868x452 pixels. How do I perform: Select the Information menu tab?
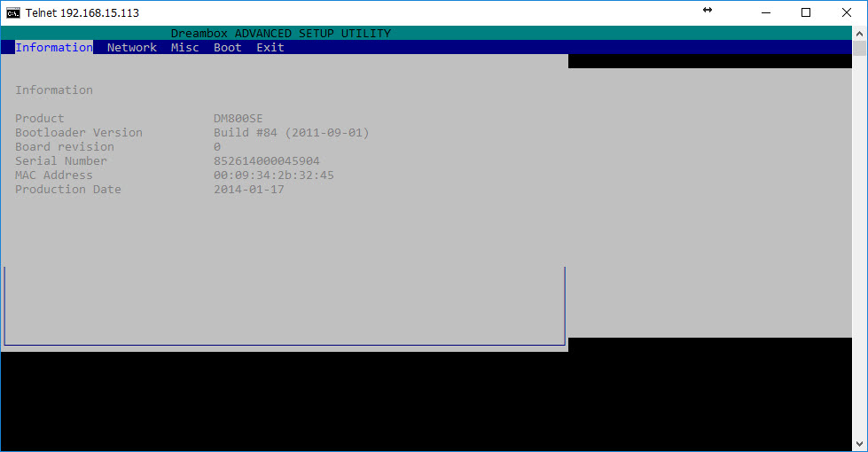coord(54,48)
